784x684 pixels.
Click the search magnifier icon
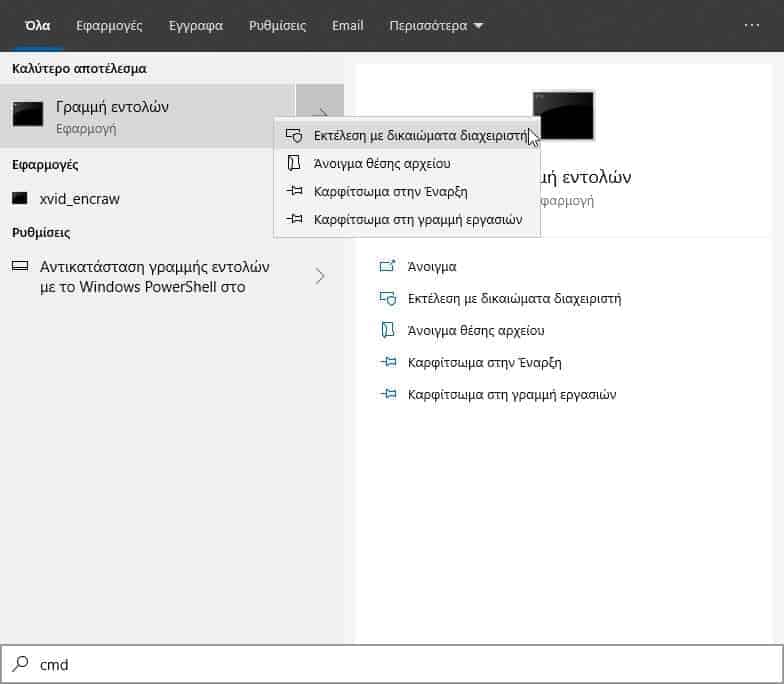pyautogui.click(x=19, y=664)
